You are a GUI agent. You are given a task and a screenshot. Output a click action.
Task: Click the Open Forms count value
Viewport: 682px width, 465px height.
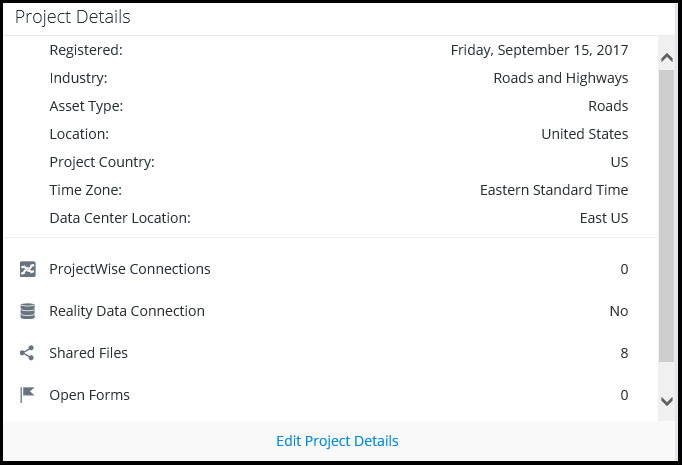point(624,395)
